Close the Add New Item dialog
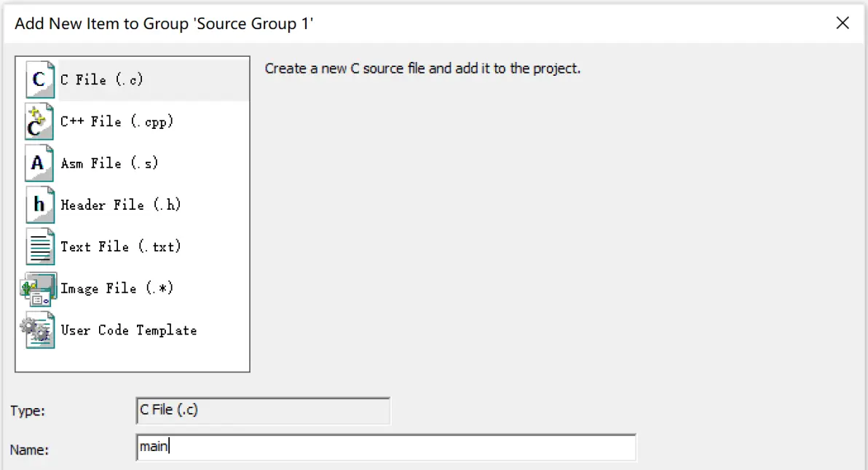The height and width of the screenshot is (470, 868). pos(843,23)
